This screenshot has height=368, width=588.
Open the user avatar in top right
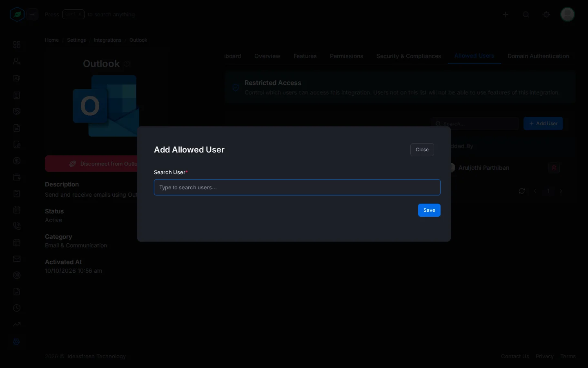click(568, 14)
